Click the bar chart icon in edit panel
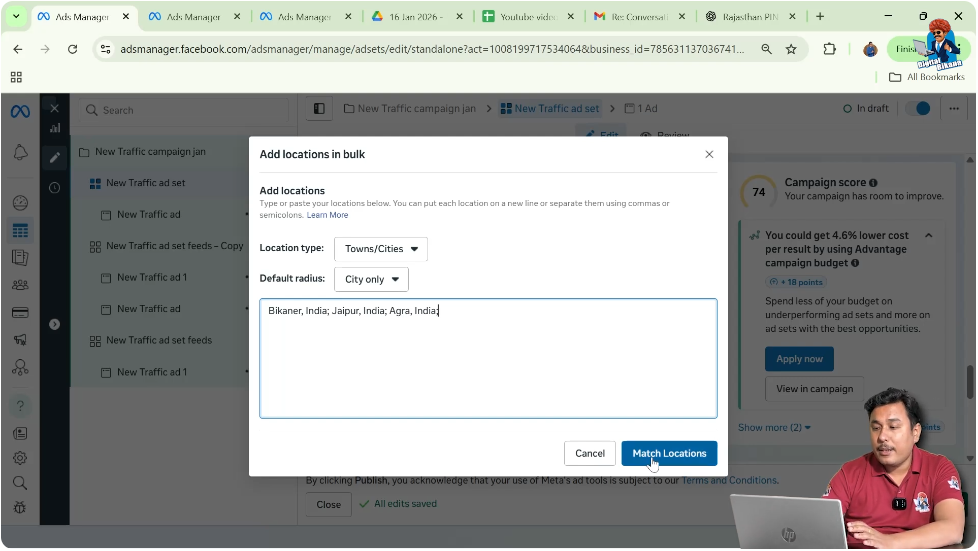Screen dimensions: 978x551 click(55, 128)
